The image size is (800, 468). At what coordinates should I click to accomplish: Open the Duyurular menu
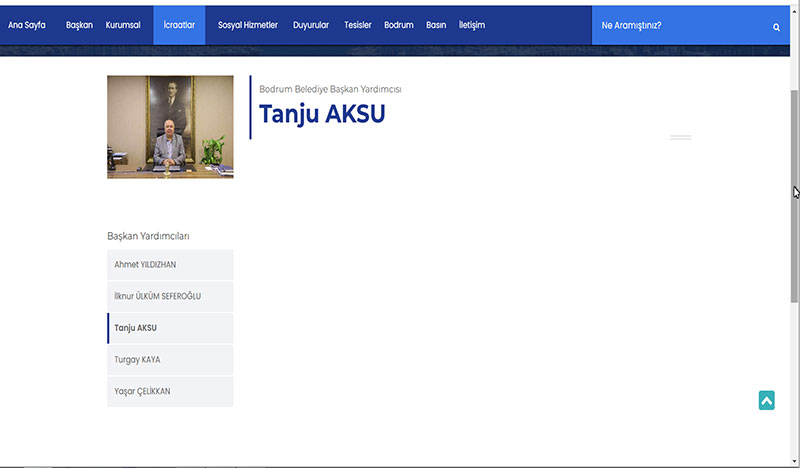pyautogui.click(x=311, y=25)
